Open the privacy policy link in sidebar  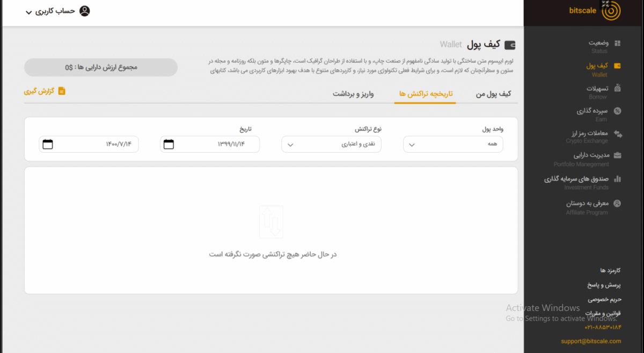tap(604, 299)
